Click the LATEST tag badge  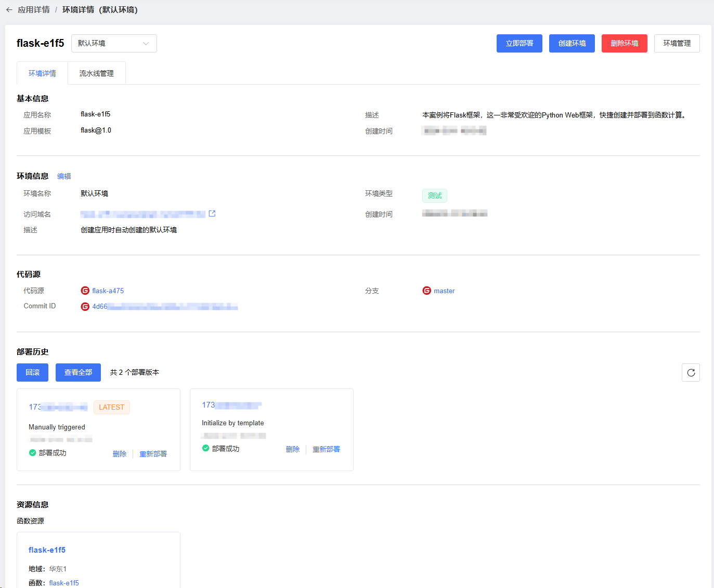tap(112, 407)
